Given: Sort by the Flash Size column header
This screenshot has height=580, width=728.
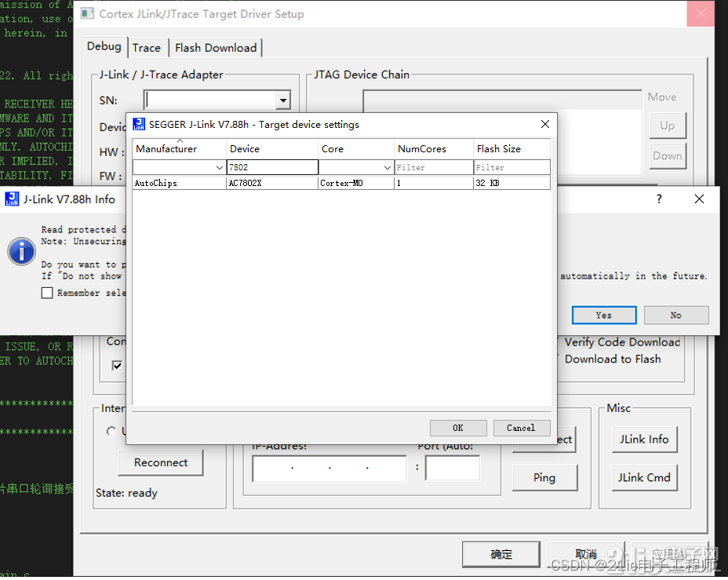Looking at the screenshot, I should (511, 148).
